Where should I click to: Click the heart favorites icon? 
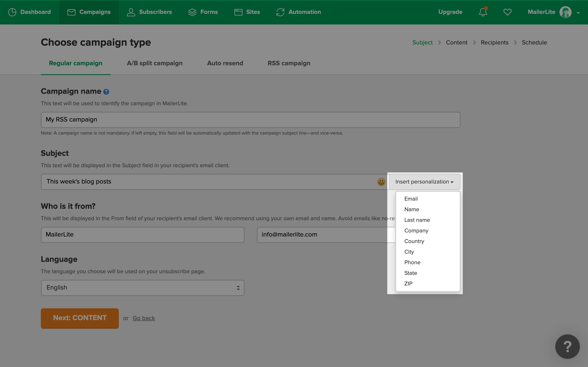[x=507, y=12]
